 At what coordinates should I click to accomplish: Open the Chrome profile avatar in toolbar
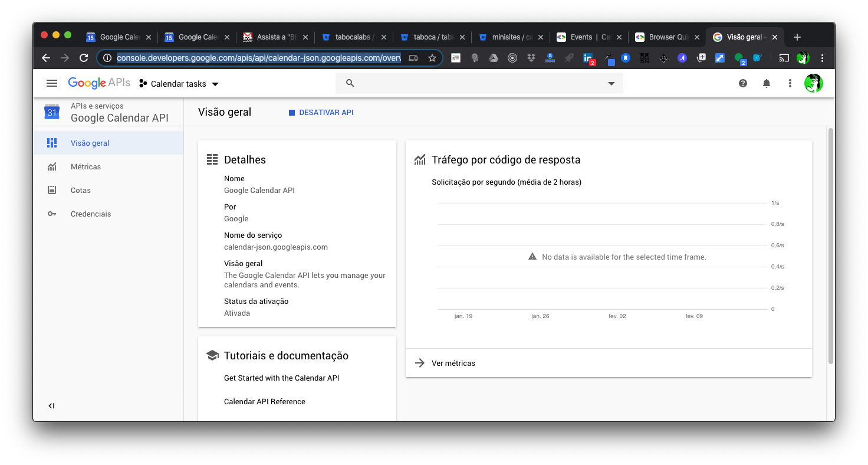coord(803,58)
